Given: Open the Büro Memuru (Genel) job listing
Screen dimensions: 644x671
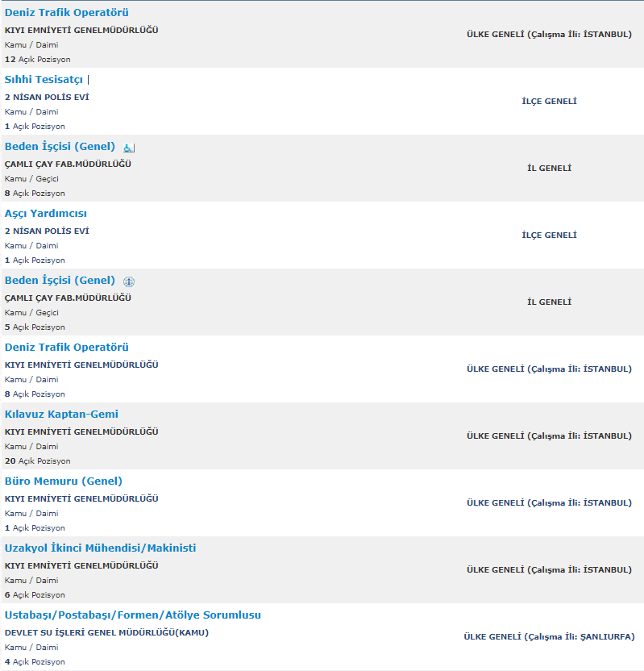Looking at the screenshot, I should [64, 481].
